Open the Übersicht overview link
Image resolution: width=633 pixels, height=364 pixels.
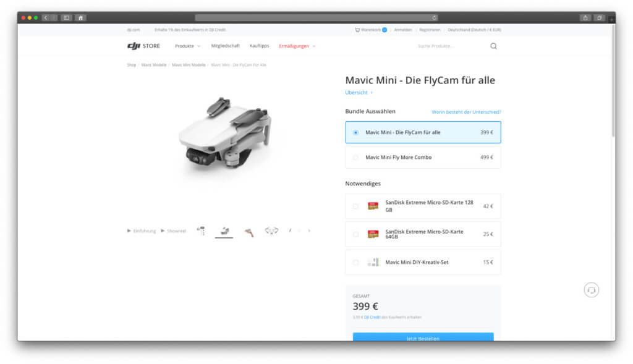[x=359, y=93]
